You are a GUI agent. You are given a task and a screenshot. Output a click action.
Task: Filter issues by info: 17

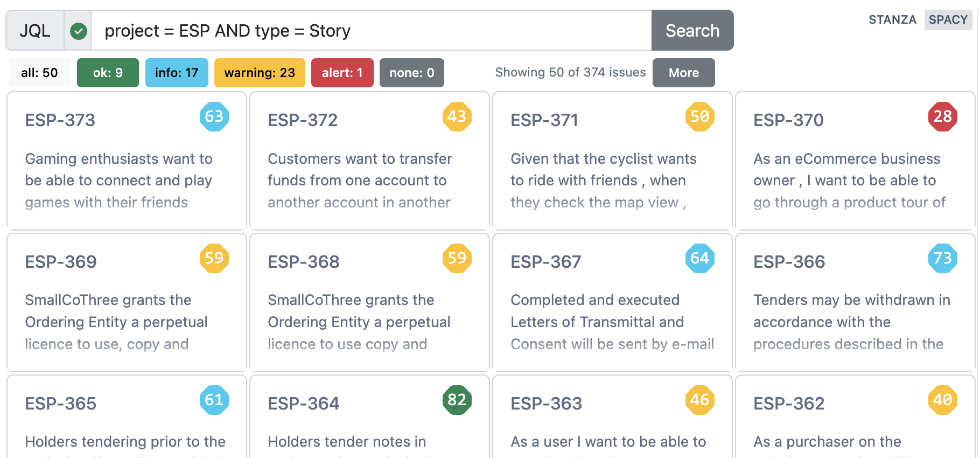177,73
